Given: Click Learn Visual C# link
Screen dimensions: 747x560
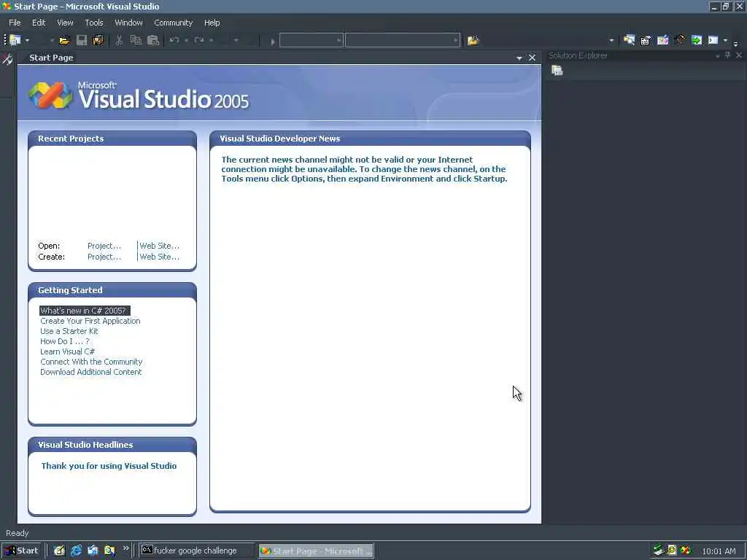Looking at the screenshot, I should (x=67, y=351).
